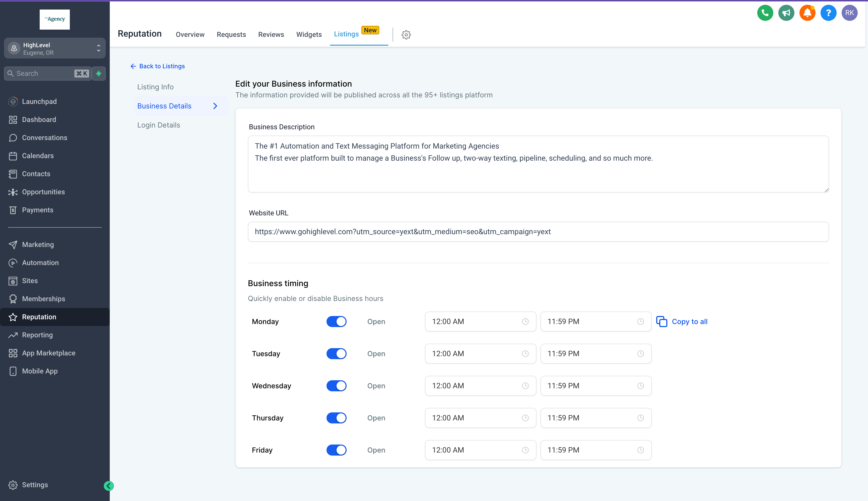Image resolution: width=868 pixels, height=501 pixels.
Task: Click the Reporting trend icon
Action: tap(13, 335)
